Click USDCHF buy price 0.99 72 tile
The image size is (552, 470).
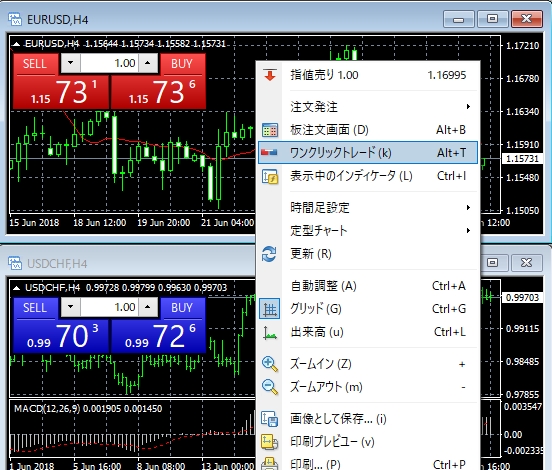tap(158, 336)
